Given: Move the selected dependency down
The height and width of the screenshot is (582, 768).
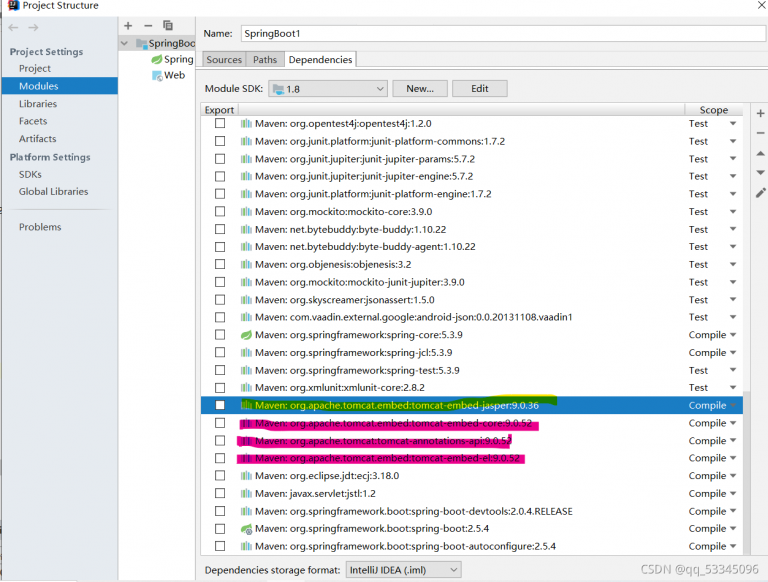Looking at the screenshot, I should point(760,172).
